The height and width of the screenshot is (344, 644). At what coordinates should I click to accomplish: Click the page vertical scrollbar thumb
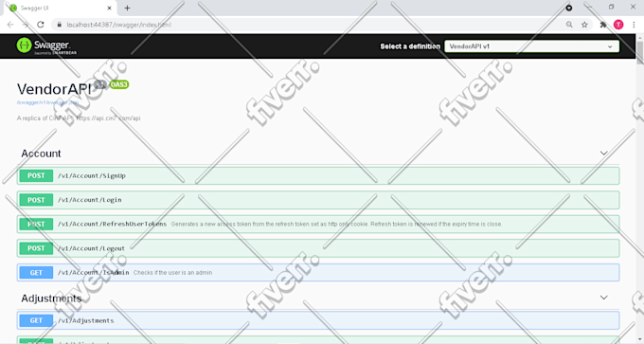click(640, 52)
